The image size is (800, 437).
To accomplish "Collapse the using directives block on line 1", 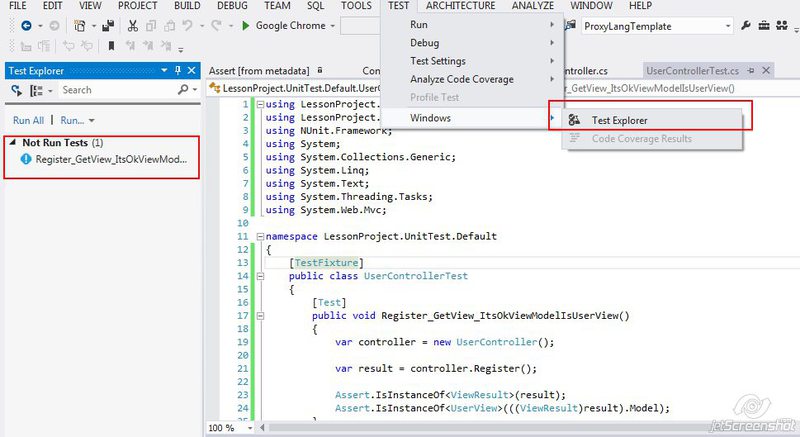I will pos(260,104).
